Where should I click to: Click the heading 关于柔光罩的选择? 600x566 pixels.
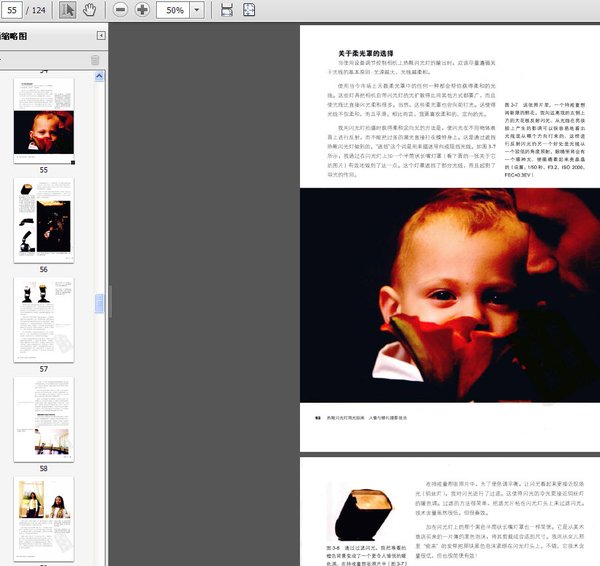pos(365,53)
